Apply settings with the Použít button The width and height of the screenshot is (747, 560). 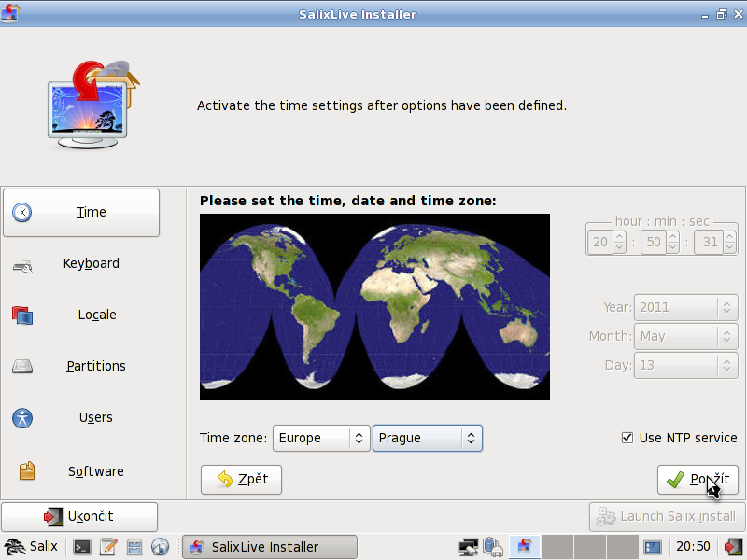(698, 480)
